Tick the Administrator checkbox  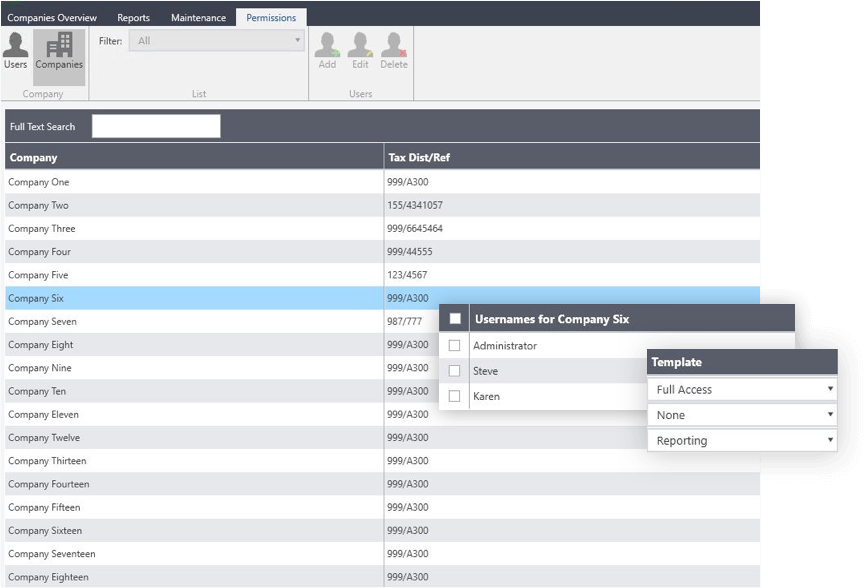tap(454, 346)
